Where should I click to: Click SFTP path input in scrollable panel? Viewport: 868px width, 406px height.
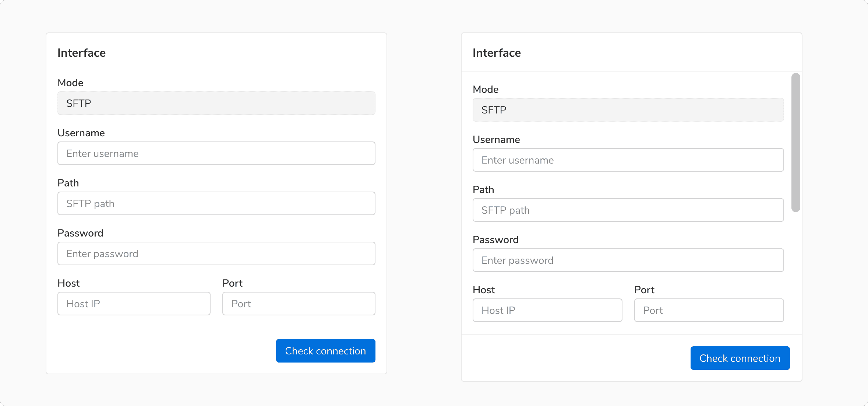pyautogui.click(x=628, y=210)
